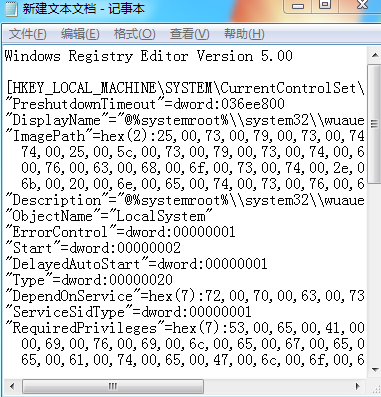Screen dimensions: 381x397
Task: Click the Windows Registry Editor Version header line
Action: pyautogui.click(x=149, y=56)
